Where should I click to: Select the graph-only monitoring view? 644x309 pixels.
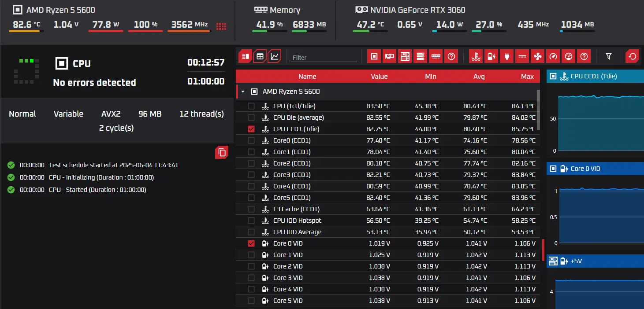tap(275, 56)
